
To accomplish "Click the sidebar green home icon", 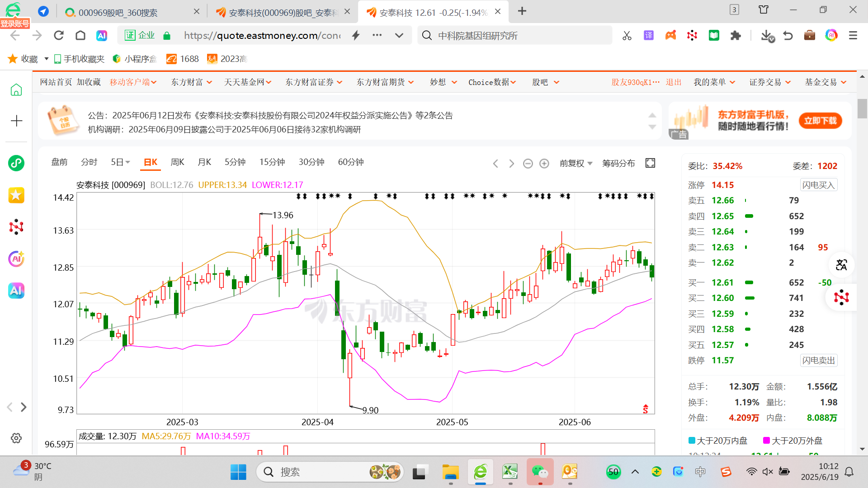I will [16, 90].
